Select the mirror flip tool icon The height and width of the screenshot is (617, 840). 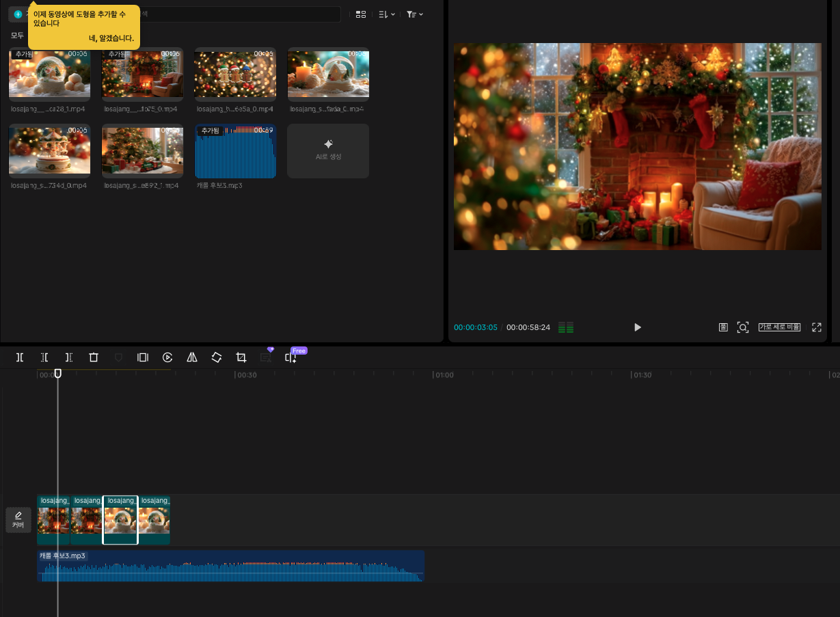point(192,357)
